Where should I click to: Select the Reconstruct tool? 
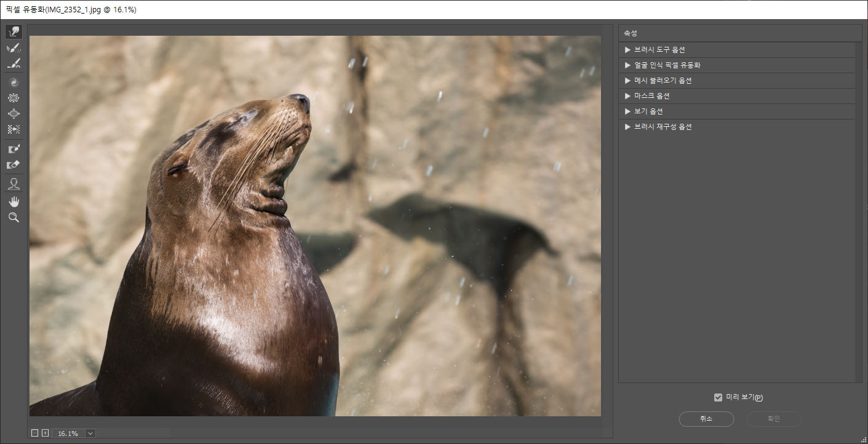[x=14, y=48]
